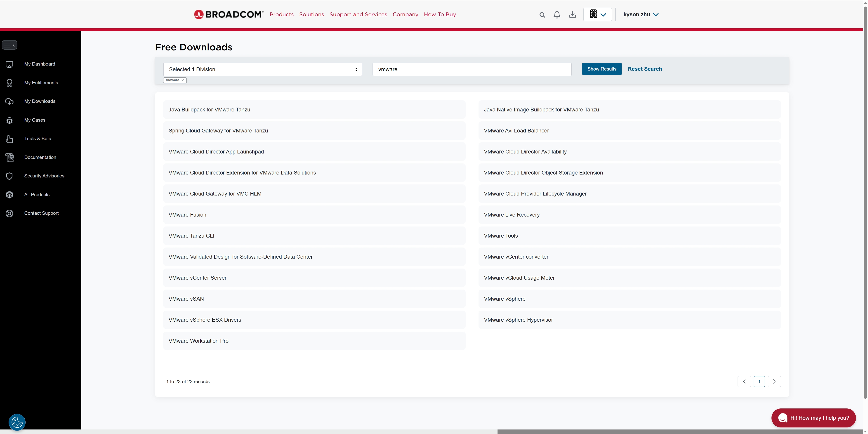
Task: Open cookie preferences icon
Action: pyautogui.click(x=17, y=422)
